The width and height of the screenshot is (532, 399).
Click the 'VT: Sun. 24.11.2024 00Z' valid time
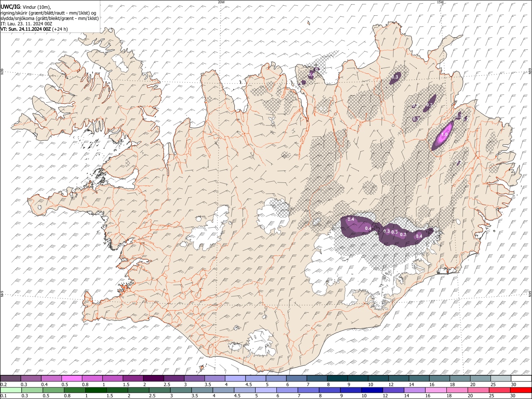26,29
